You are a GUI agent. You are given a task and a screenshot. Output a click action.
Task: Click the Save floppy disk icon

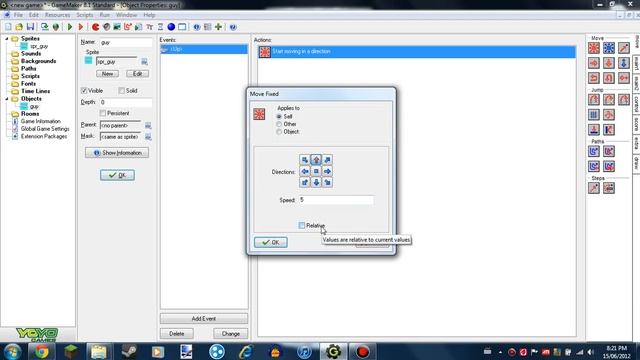point(30,27)
